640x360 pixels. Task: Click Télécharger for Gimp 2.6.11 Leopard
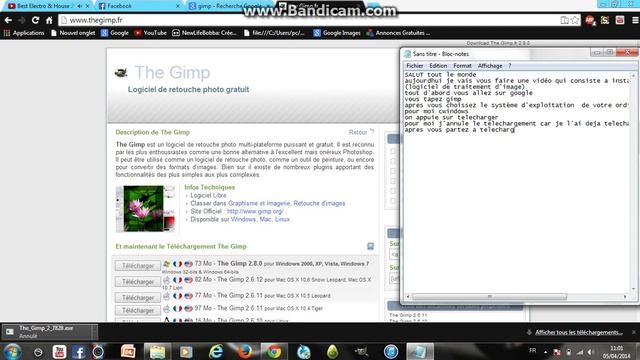point(138,298)
